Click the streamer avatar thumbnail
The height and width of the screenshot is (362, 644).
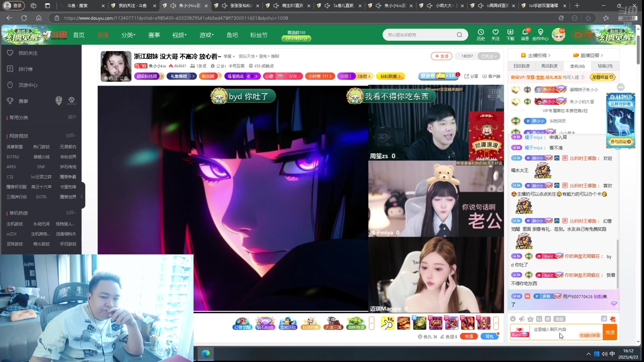pos(116,66)
